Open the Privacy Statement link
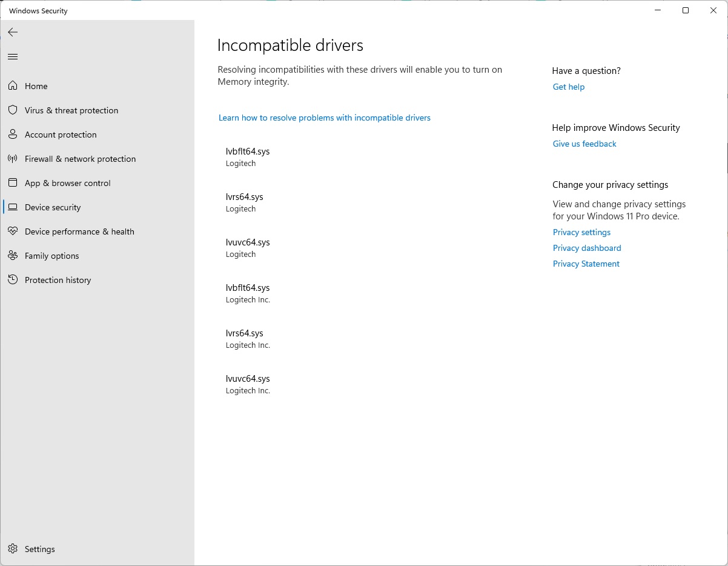 (586, 264)
